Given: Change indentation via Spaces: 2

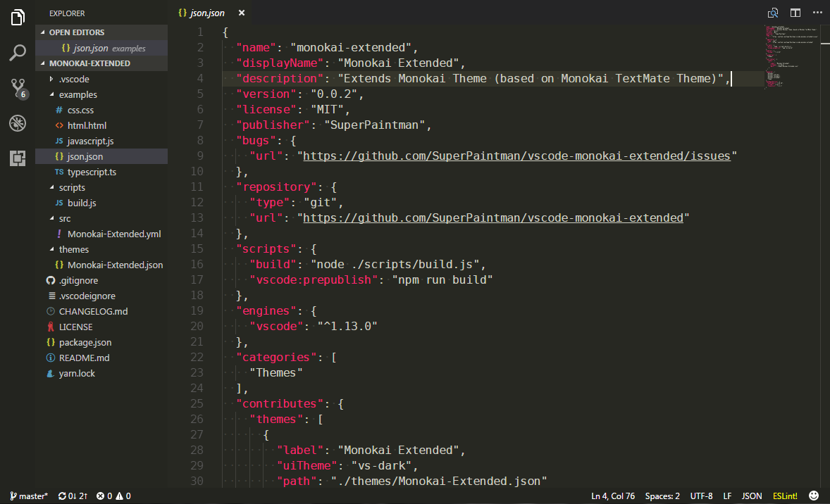Looking at the screenshot, I should click(x=662, y=496).
